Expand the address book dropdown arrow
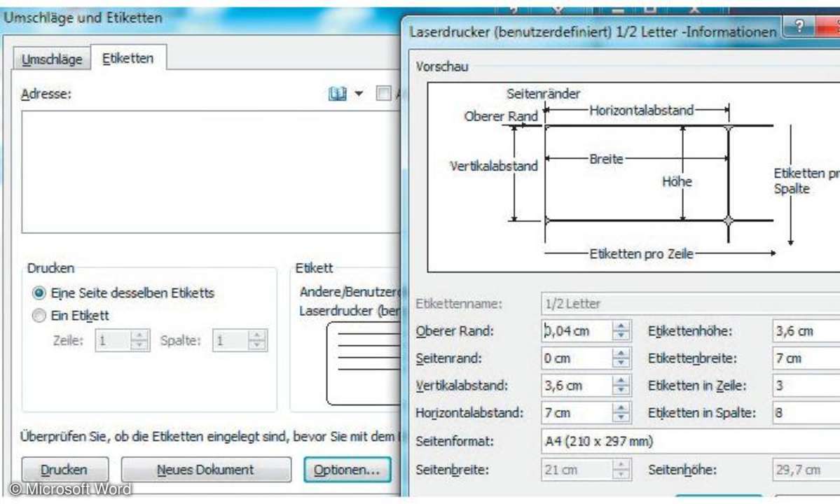840x504 pixels. [359, 94]
